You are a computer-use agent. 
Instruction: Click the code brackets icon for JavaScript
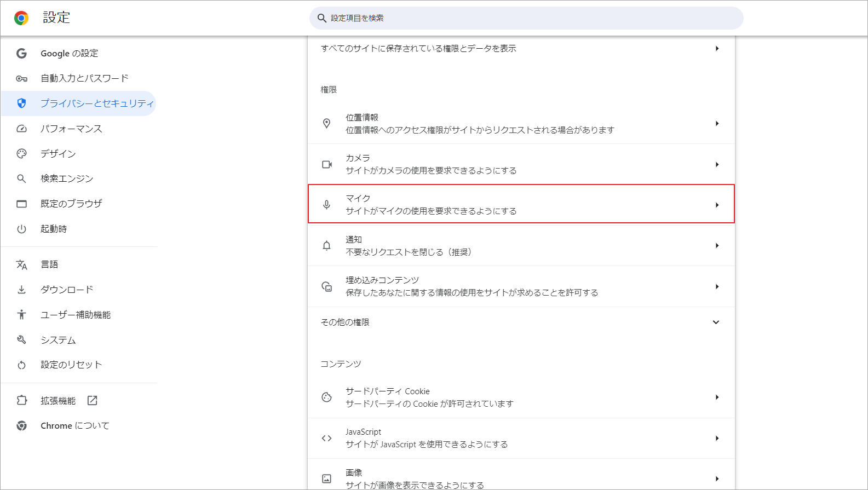pyautogui.click(x=326, y=438)
